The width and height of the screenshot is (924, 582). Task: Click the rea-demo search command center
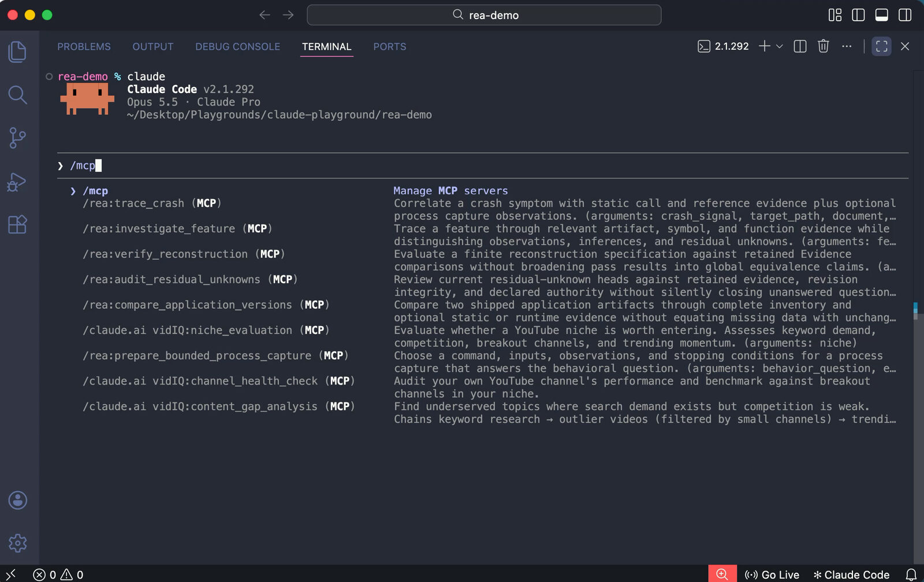click(x=484, y=15)
